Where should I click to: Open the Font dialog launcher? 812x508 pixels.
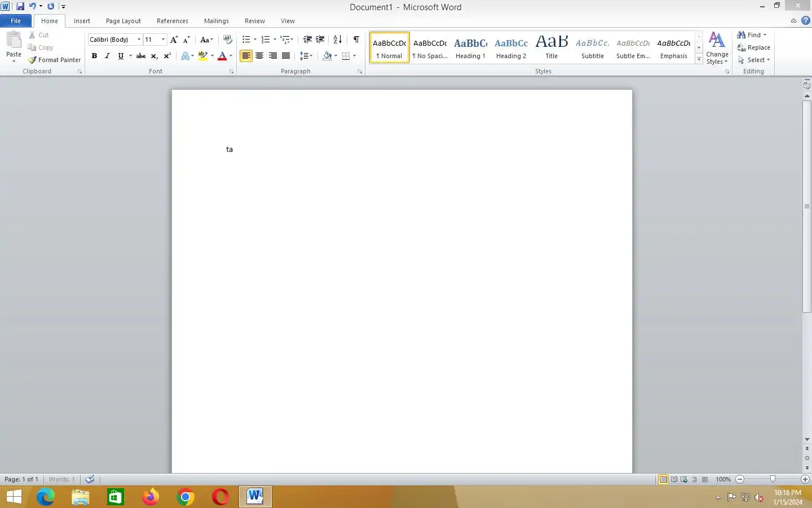pyautogui.click(x=231, y=72)
